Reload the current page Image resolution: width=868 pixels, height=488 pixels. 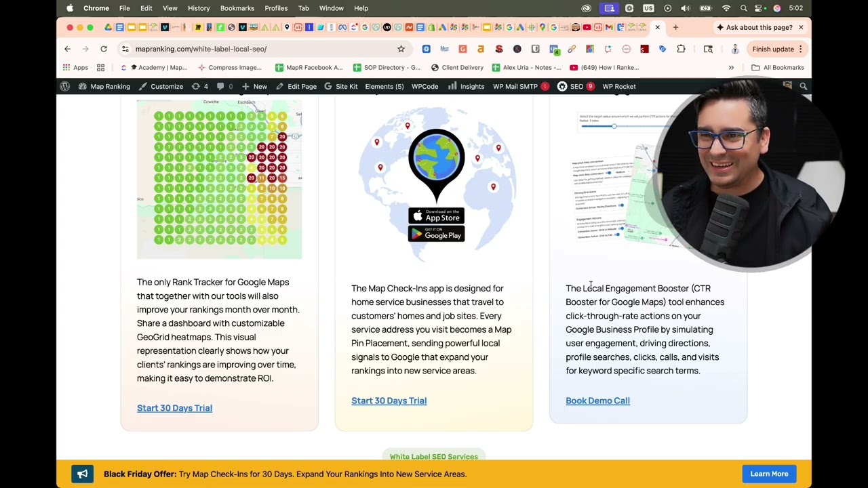click(104, 49)
